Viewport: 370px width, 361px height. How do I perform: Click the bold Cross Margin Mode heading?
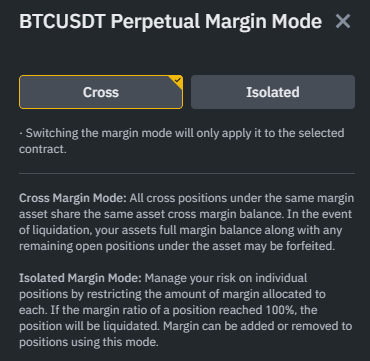(x=73, y=198)
